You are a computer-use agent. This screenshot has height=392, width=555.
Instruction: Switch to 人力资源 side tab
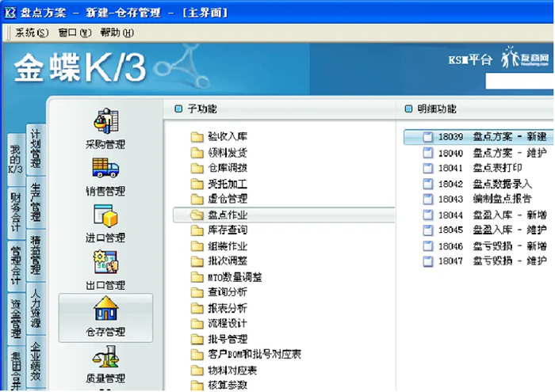(x=36, y=308)
